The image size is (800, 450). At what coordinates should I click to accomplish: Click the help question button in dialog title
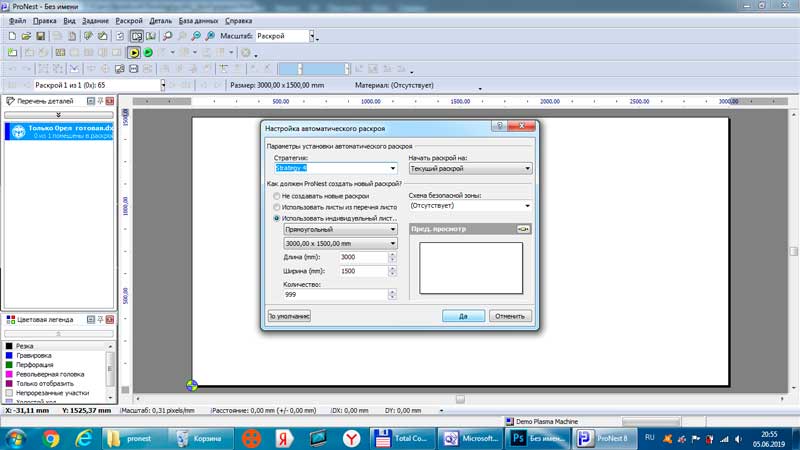click(x=499, y=126)
